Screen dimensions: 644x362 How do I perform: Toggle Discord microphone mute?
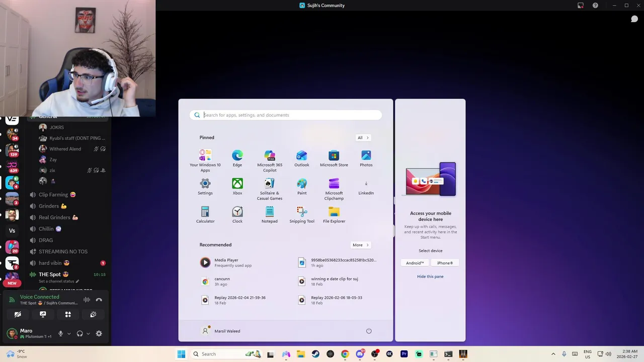pyautogui.click(x=61, y=333)
